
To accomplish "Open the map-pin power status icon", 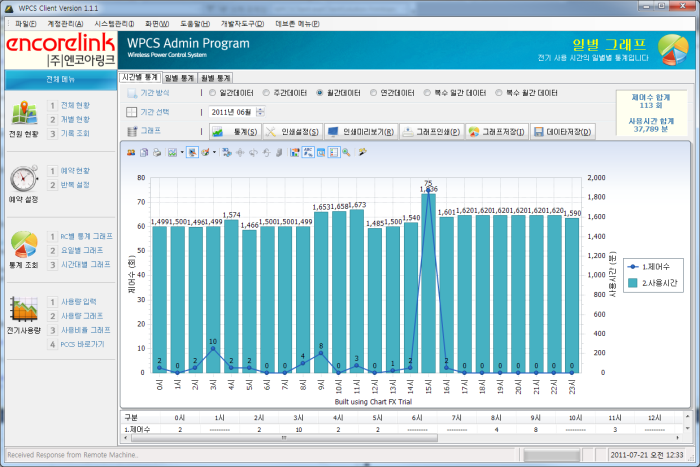I will tap(24, 113).
